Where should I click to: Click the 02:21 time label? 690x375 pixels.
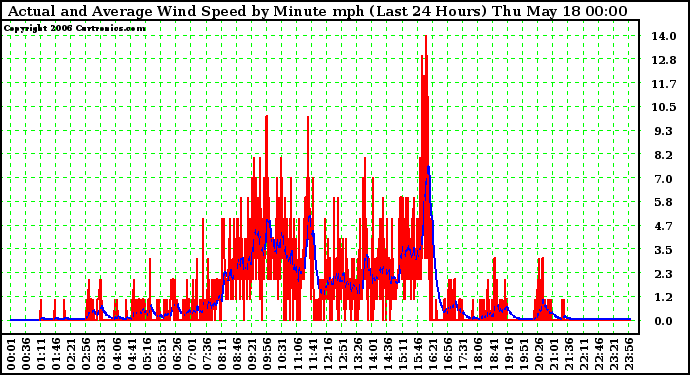tap(71, 354)
